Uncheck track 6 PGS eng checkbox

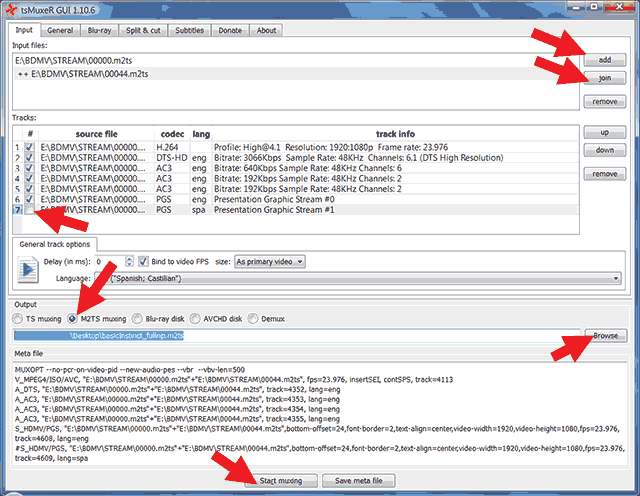29,199
